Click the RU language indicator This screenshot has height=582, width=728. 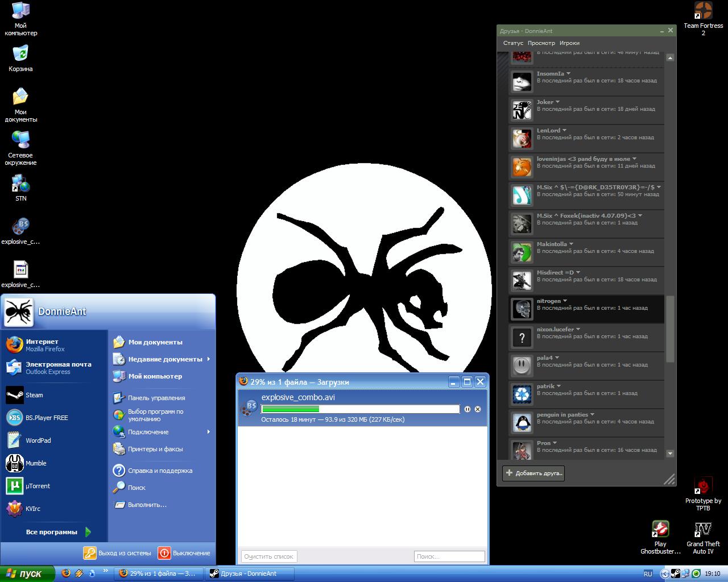point(648,574)
